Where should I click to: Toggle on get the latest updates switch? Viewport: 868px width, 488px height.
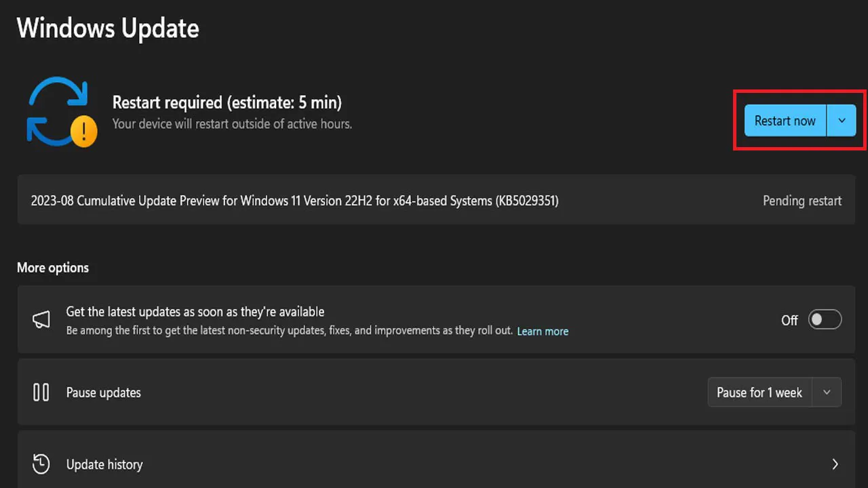[x=825, y=320]
